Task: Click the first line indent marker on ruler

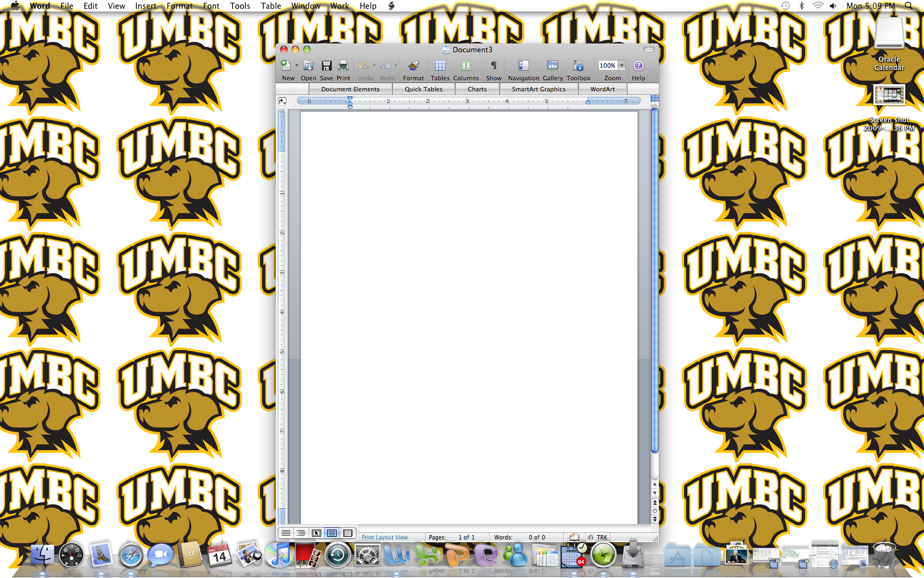Action: [350, 99]
